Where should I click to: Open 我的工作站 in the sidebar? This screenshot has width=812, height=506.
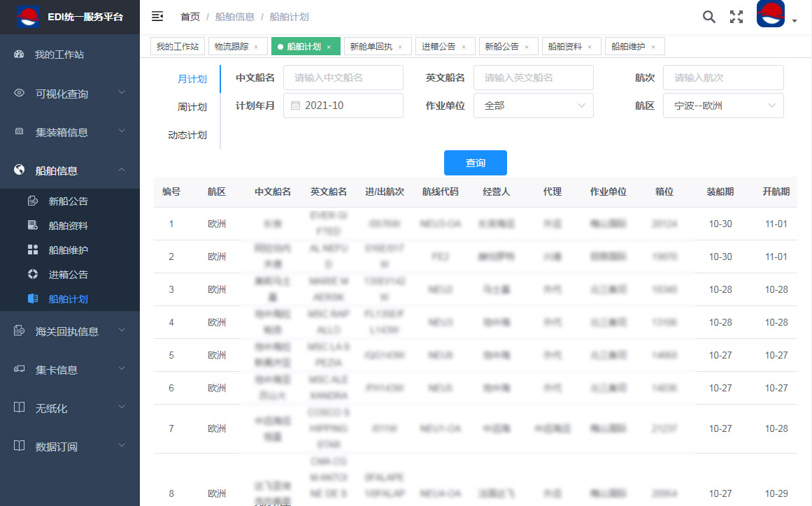pyautogui.click(x=59, y=54)
